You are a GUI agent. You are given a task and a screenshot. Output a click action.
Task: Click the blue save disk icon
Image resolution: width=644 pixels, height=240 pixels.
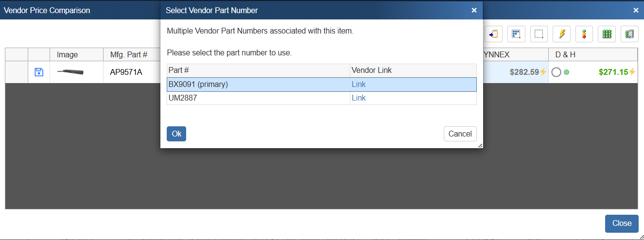(39, 72)
